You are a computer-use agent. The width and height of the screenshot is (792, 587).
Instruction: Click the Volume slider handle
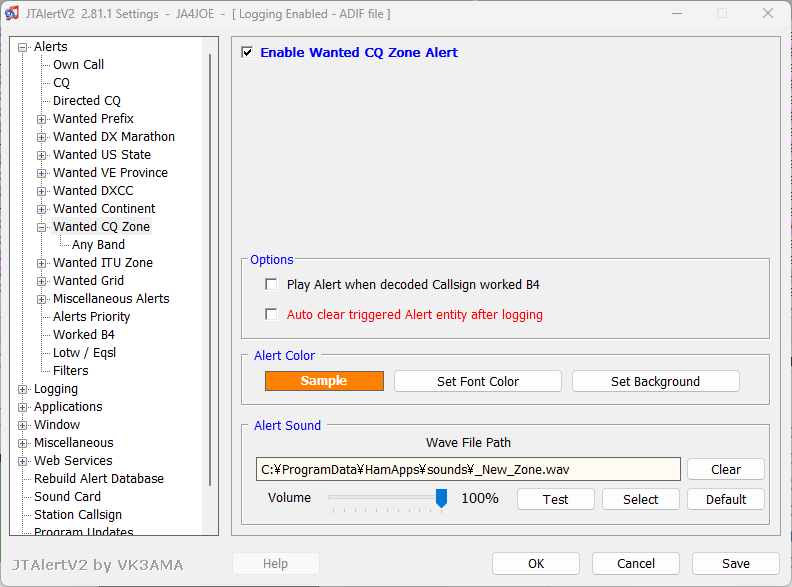coord(441,498)
